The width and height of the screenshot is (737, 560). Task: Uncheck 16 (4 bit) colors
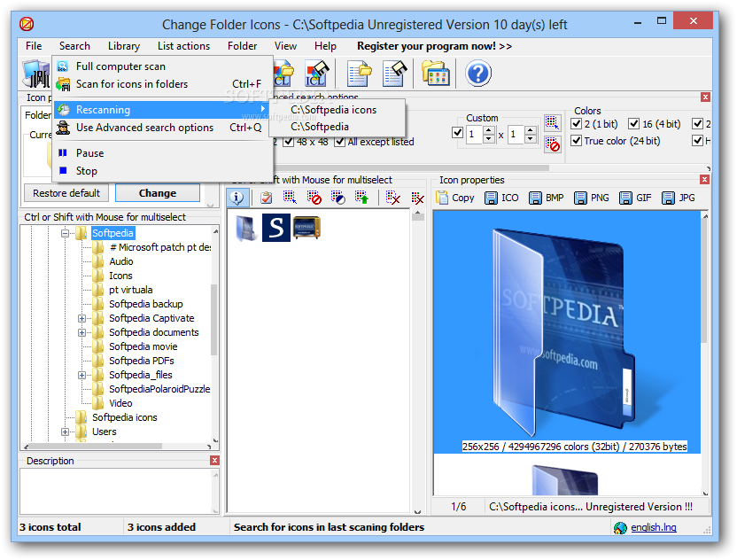tap(634, 124)
